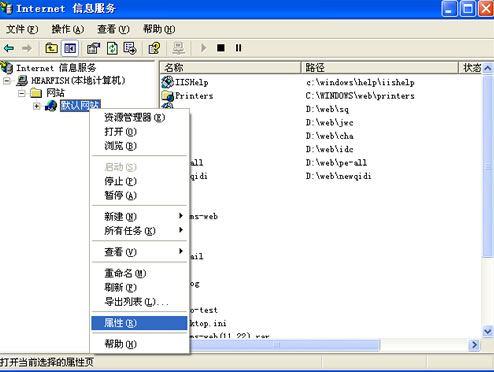The image size is (494, 372).
Task: Click the path D:\web\sq
Action: [x=327, y=109]
